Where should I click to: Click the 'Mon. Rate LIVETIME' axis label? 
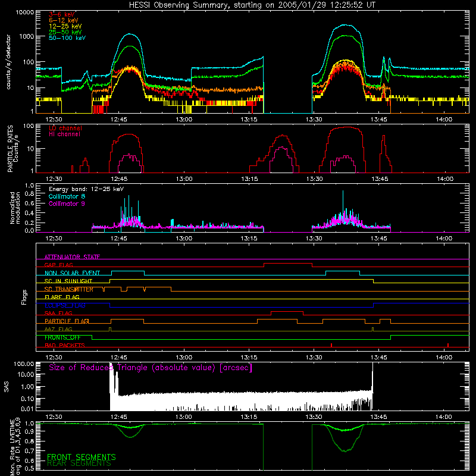(x=12, y=447)
